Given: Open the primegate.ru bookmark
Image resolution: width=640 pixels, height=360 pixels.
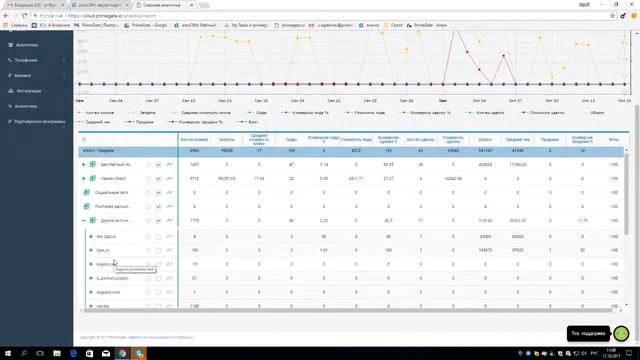Looking at the screenshot, I should (x=290, y=25).
